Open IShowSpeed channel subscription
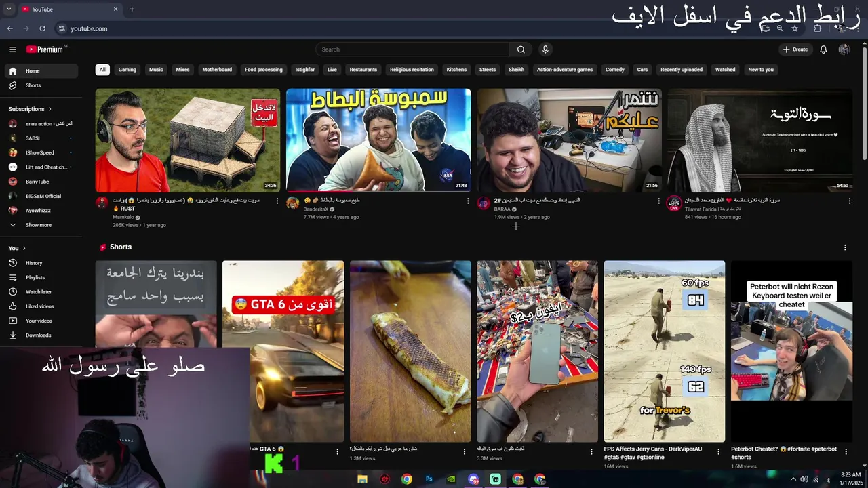868x488 pixels. pos(41,152)
